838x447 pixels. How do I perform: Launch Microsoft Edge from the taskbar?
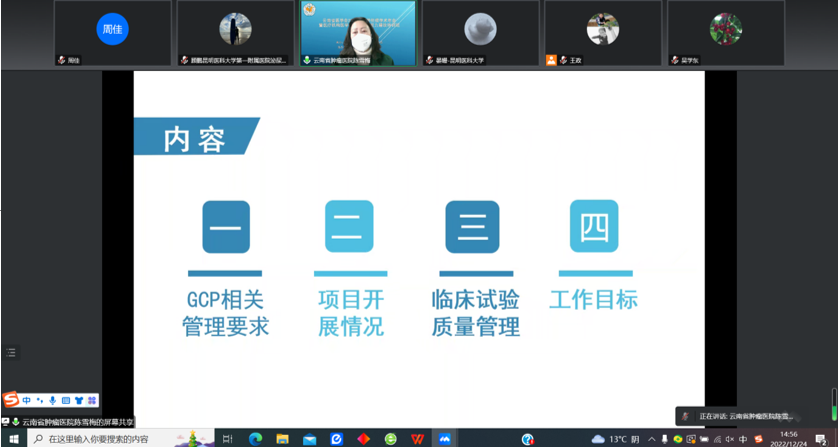point(255,439)
